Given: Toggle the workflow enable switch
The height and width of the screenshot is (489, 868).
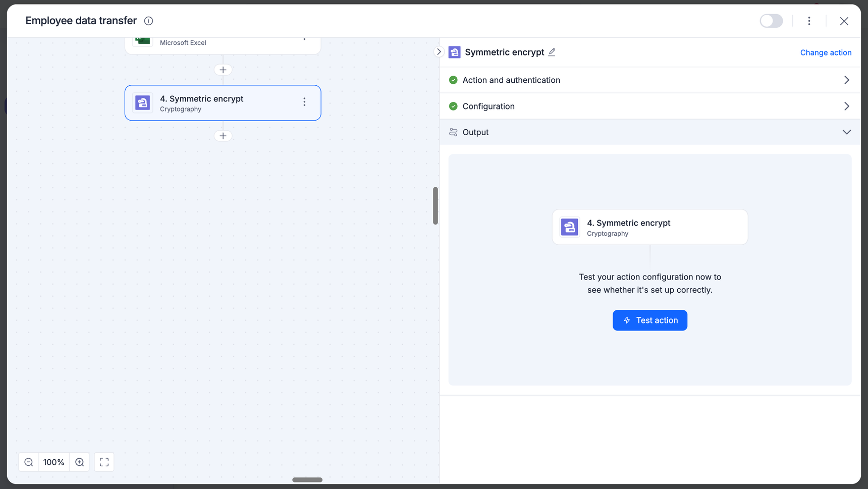Looking at the screenshot, I should pos(771,21).
